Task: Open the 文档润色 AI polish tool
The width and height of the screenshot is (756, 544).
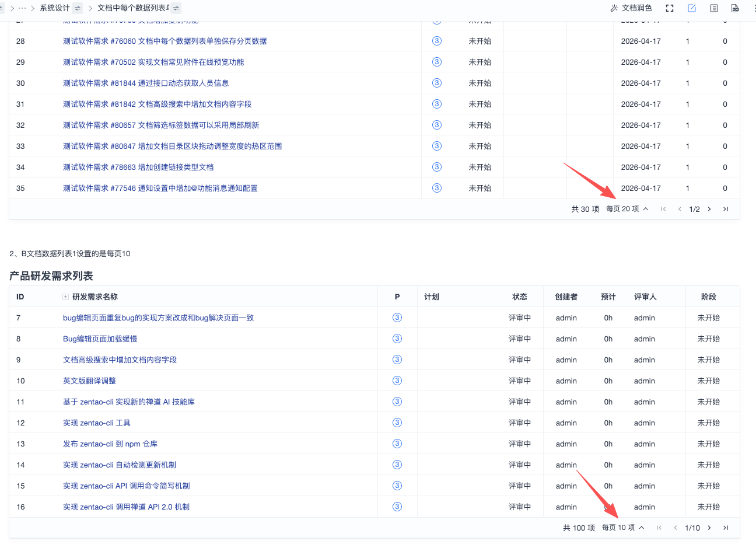Action: point(631,8)
